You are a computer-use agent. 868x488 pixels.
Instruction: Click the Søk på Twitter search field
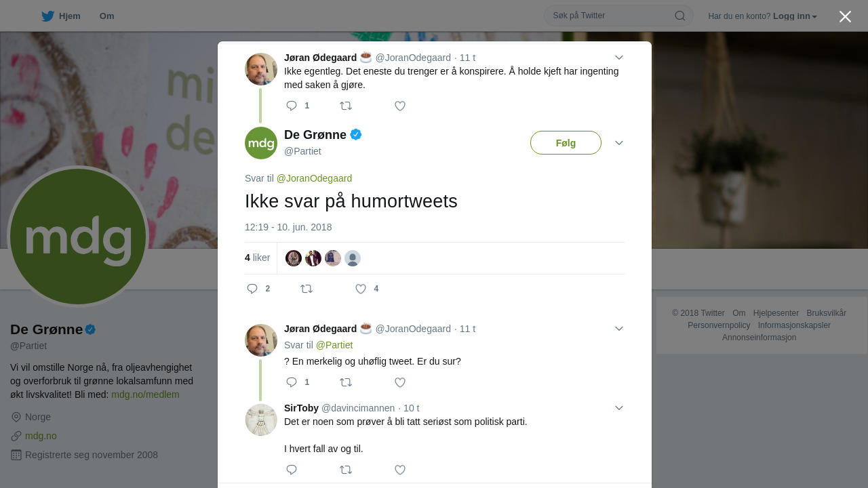coord(612,16)
